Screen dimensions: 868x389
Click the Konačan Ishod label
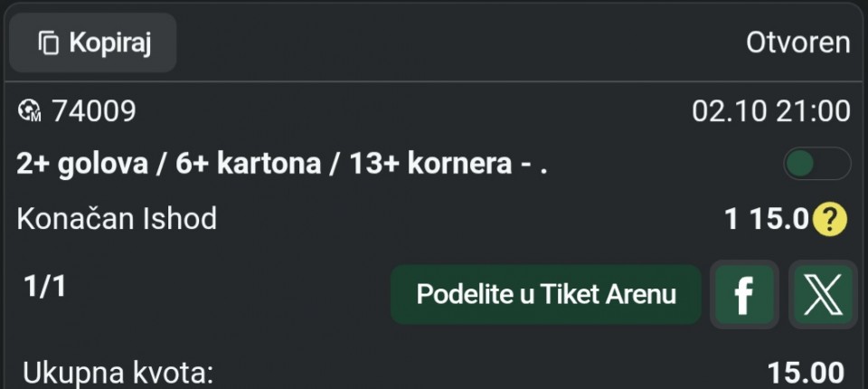(117, 219)
